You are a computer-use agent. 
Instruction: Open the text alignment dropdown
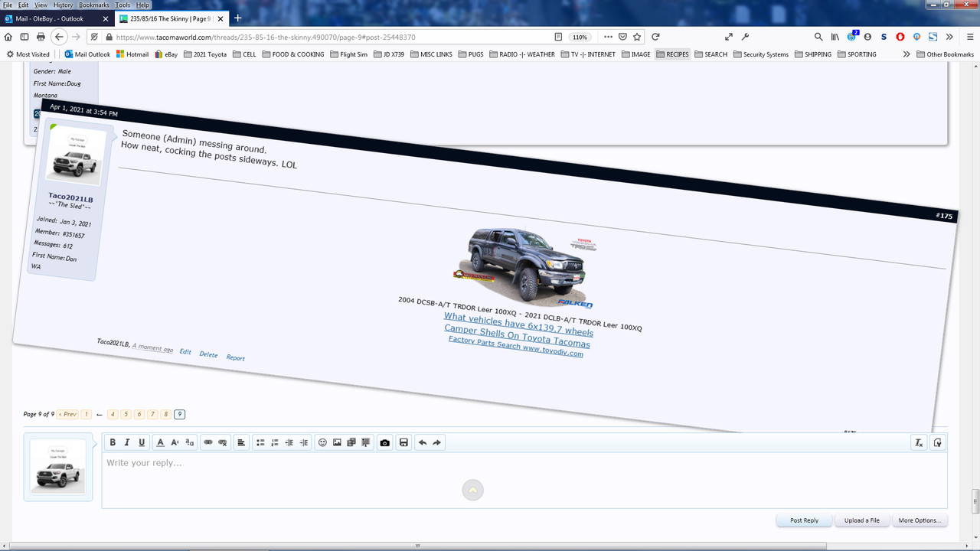241,442
